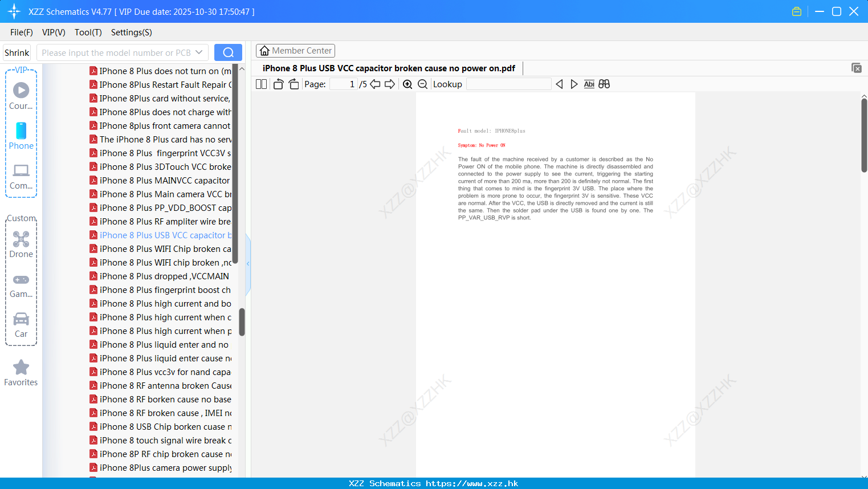Open the File(F) menu
This screenshot has height=489, width=868.
(x=22, y=32)
